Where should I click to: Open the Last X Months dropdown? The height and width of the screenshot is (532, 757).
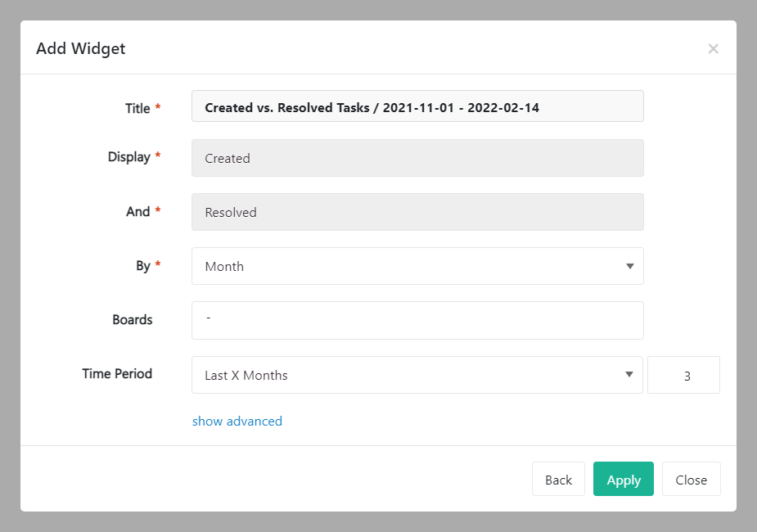click(x=409, y=375)
